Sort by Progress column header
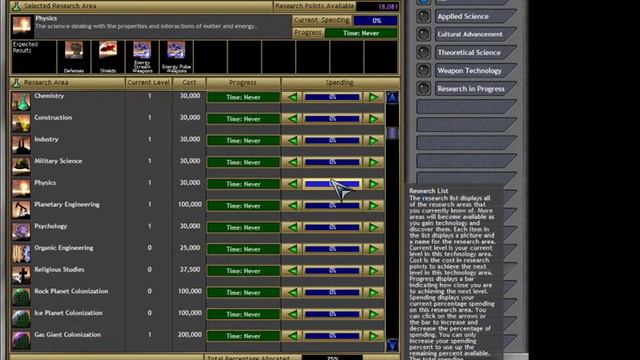Screen dimensions: 640x360 pos(243,83)
